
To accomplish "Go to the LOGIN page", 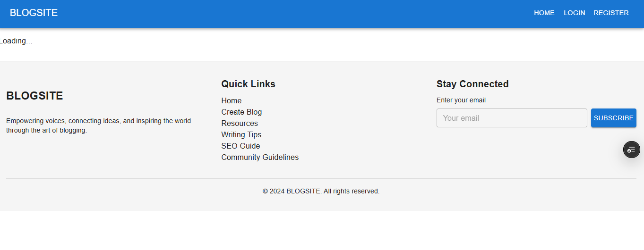I will 574,13.
